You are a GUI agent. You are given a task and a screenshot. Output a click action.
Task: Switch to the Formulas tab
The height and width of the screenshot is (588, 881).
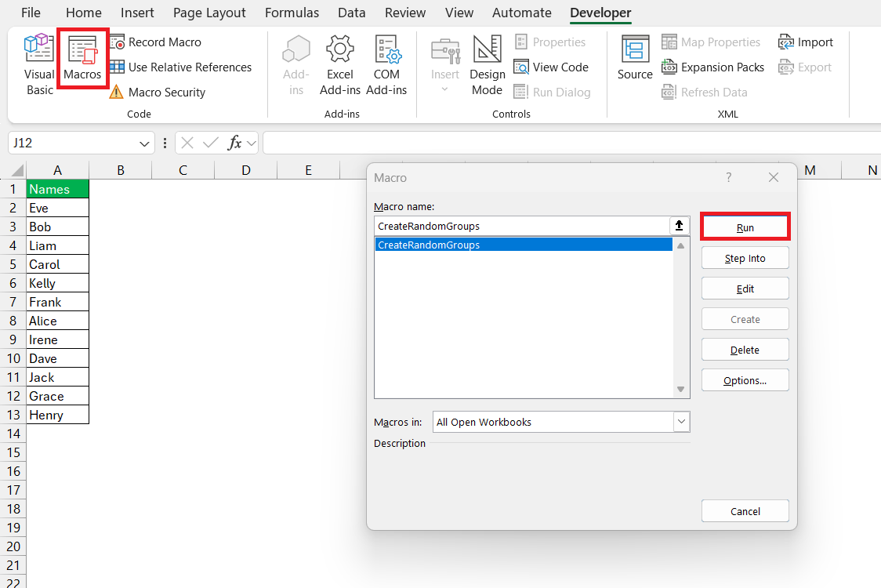click(x=292, y=13)
